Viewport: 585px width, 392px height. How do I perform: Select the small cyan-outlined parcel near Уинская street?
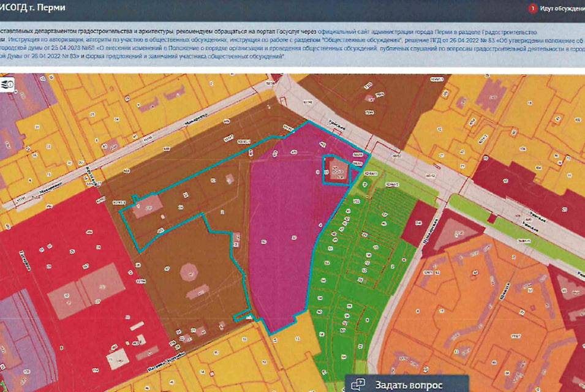[336, 169]
